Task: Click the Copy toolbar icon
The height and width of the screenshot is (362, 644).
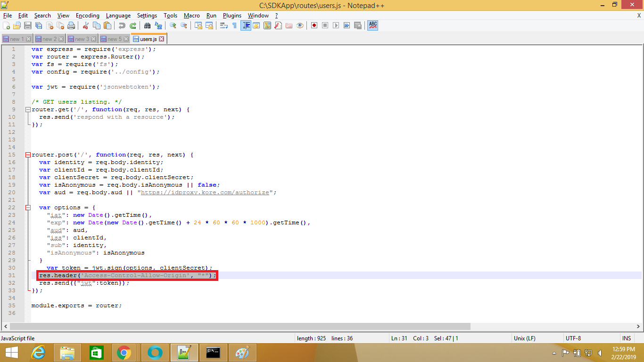Action: point(96,25)
